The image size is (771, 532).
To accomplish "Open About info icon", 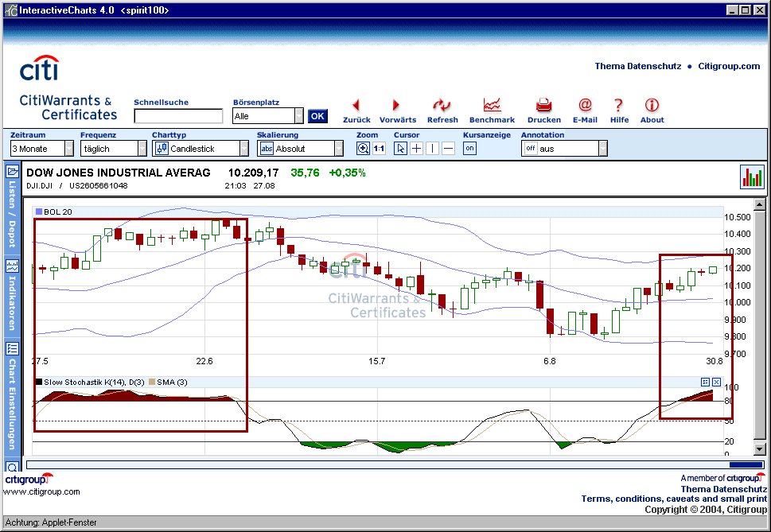I will point(652,105).
